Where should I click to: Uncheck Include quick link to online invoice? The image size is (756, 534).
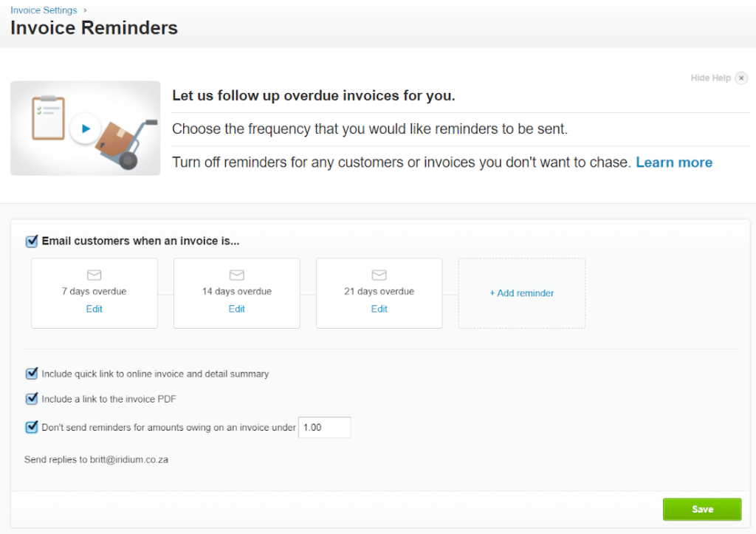coord(32,374)
